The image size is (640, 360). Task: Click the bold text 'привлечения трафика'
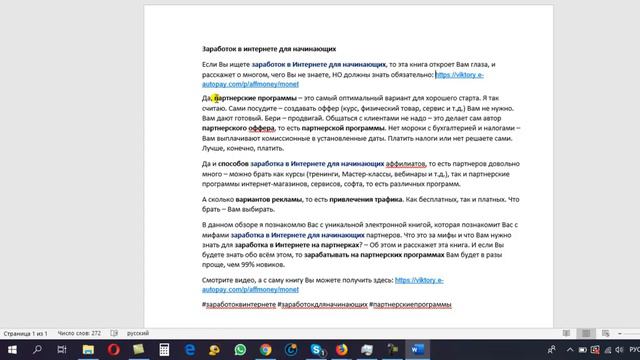[x=366, y=200]
